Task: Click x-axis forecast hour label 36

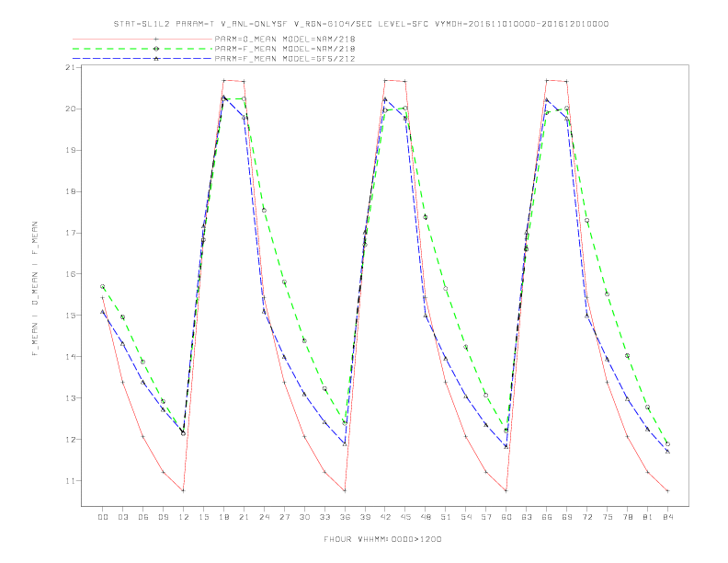Action: pyautogui.click(x=345, y=517)
